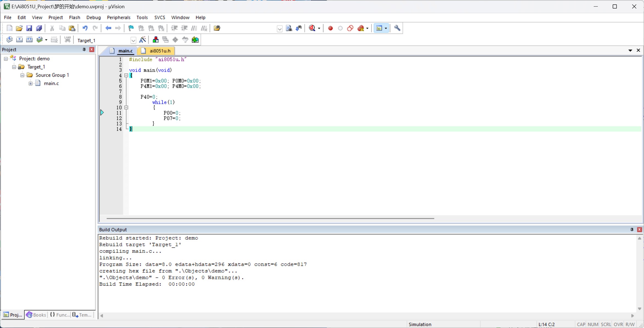The height and width of the screenshot is (328, 644).
Task: Close the Project panel
Action: 92,49
